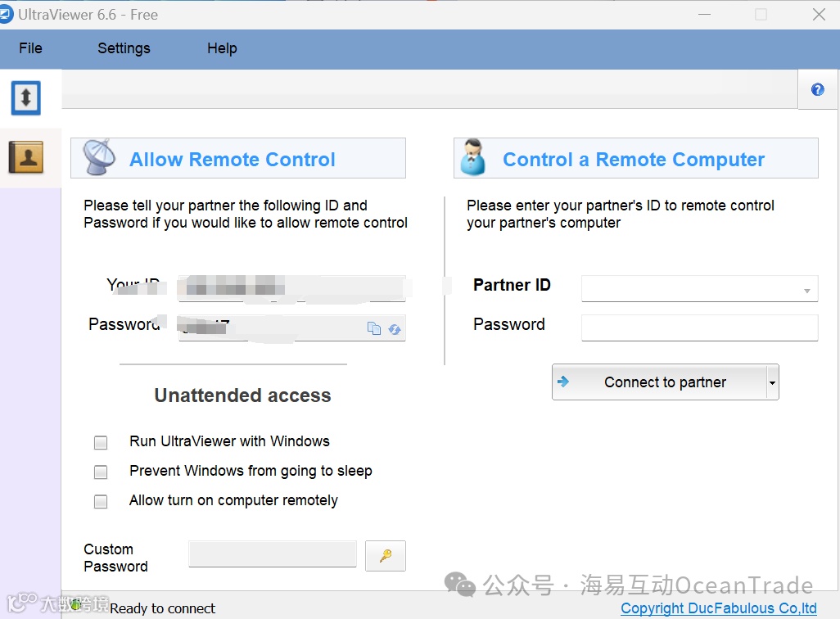Open the Help menu

coord(222,48)
